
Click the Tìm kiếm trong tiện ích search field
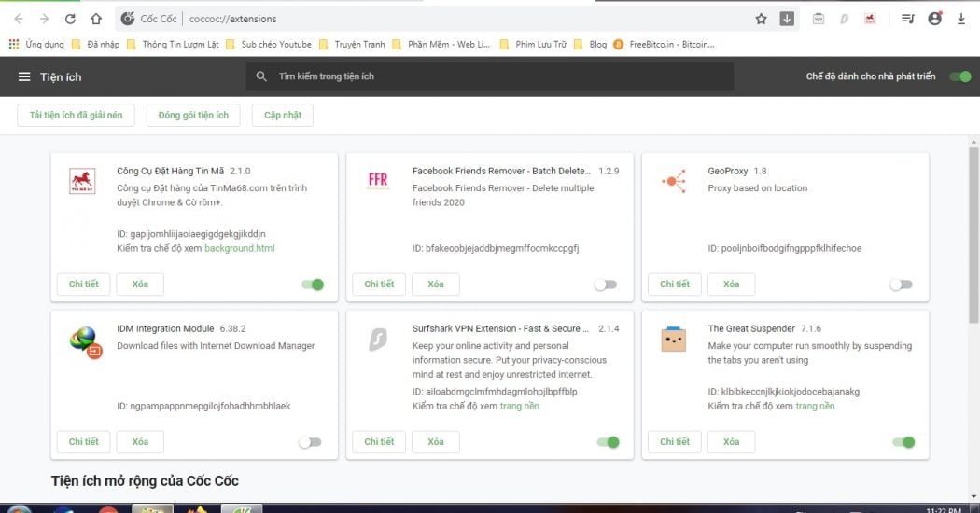tap(490, 76)
